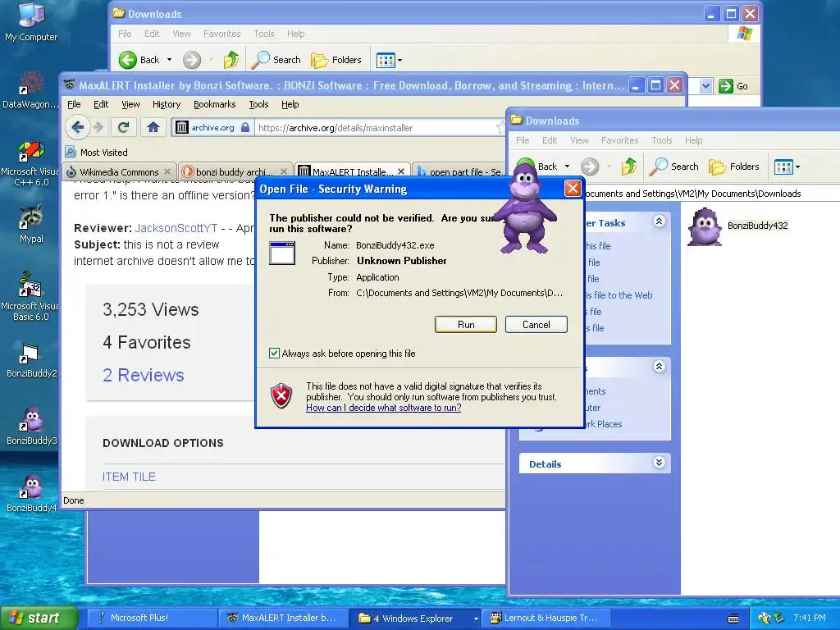This screenshot has width=840, height=630.
Task: Click Search in rear Downloads window toolbar
Action: (276, 60)
